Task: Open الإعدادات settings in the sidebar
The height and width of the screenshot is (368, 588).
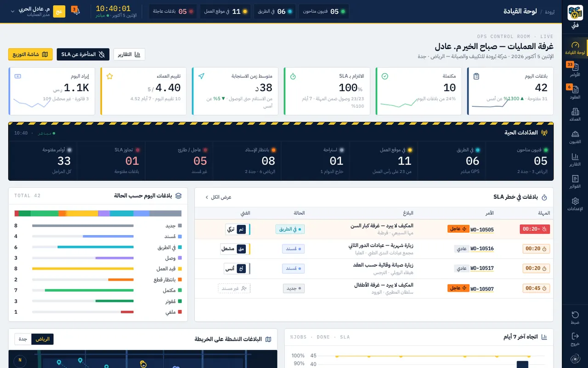Action: pyautogui.click(x=575, y=204)
